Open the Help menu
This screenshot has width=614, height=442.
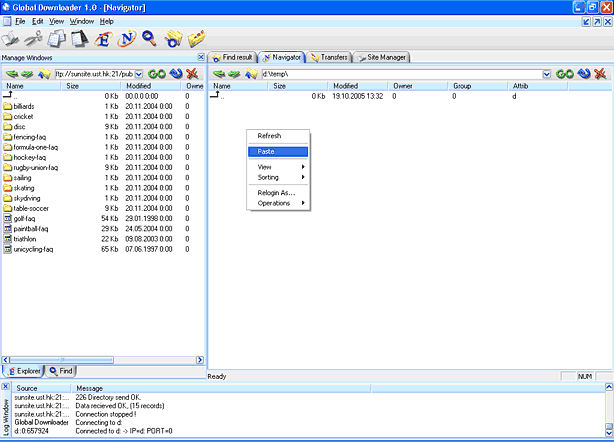[x=107, y=21]
